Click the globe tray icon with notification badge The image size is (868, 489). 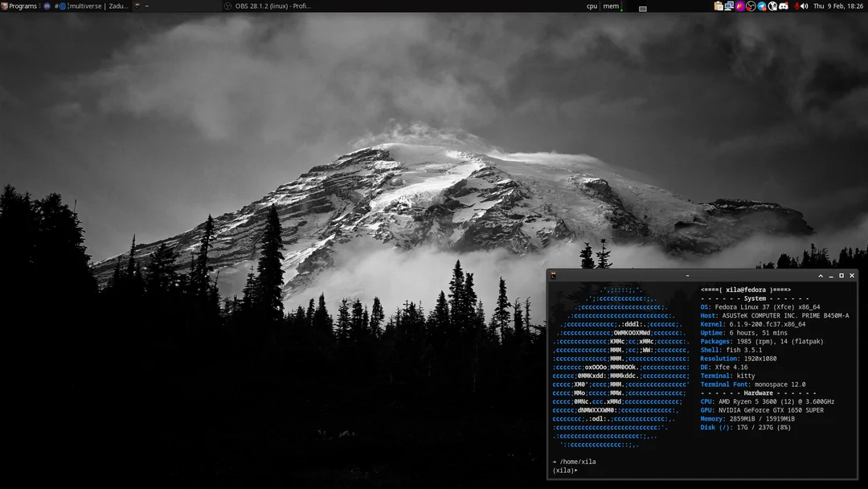coord(772,5)
